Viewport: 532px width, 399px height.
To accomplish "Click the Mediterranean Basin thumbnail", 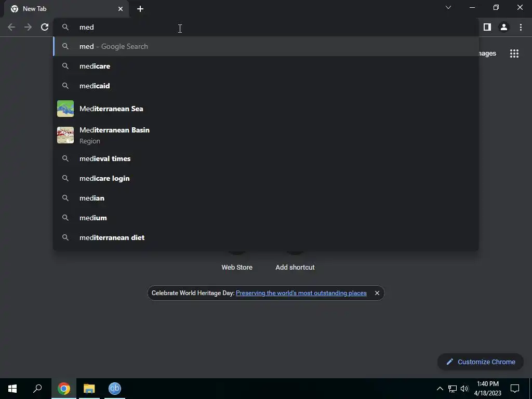I will 65,135.
